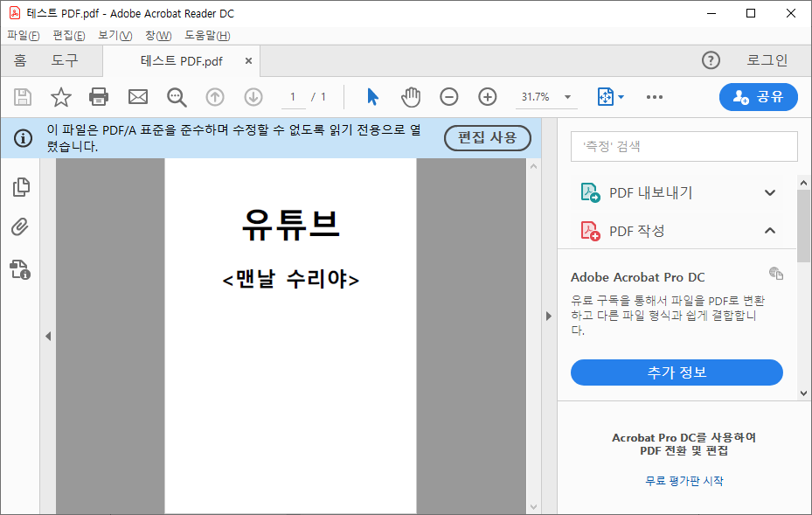Image resolution: width=812 pixels, height=515 pixels.
Task: Show more tools ellipsis icon
Action: [x=655, y=97]
